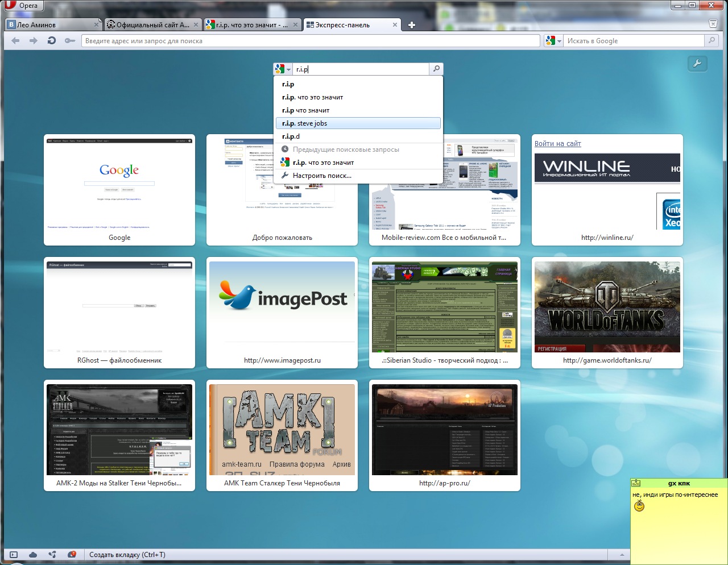This screenshot has height=565, width=728.
Task: Open Opera Turbo status icon
Action: click(72, 555)
